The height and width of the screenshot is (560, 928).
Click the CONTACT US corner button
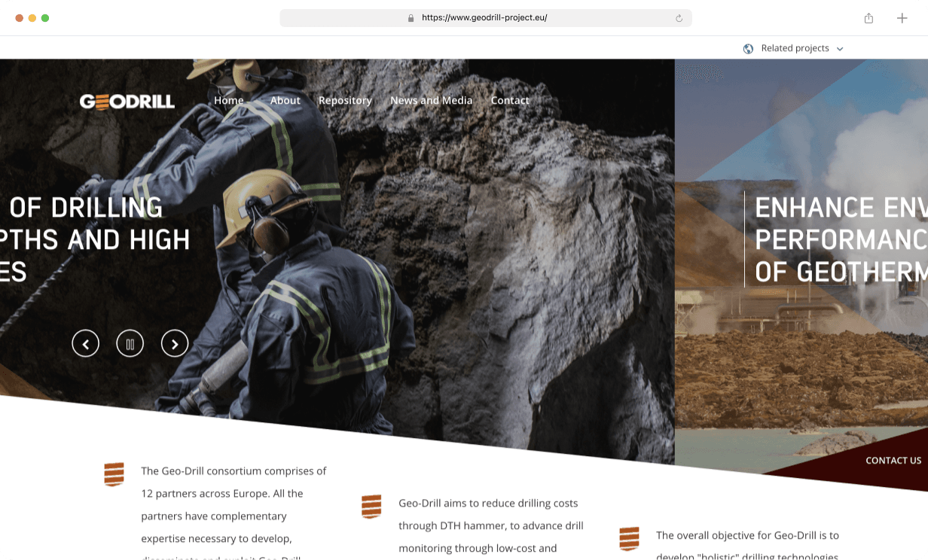click(893, 461)
